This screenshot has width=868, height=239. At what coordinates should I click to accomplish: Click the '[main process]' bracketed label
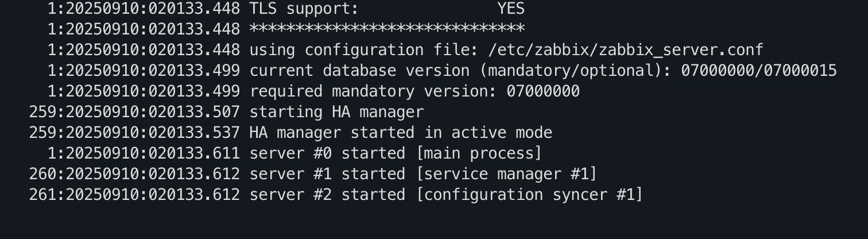[479, 153]
